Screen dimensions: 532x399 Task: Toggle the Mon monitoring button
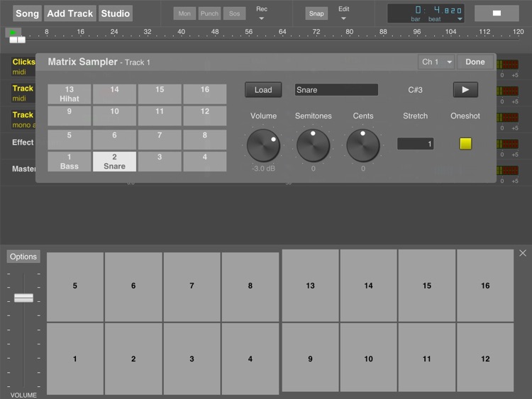184,13
